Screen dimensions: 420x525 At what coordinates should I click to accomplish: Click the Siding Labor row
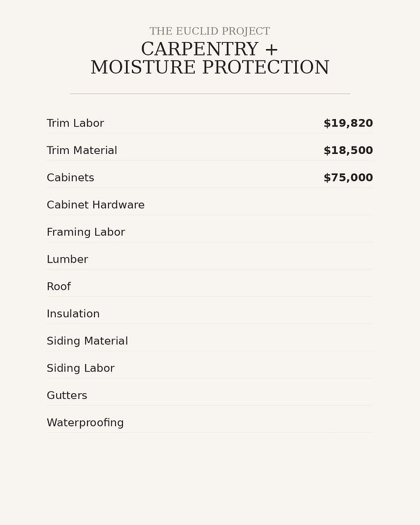coord(210,368)
